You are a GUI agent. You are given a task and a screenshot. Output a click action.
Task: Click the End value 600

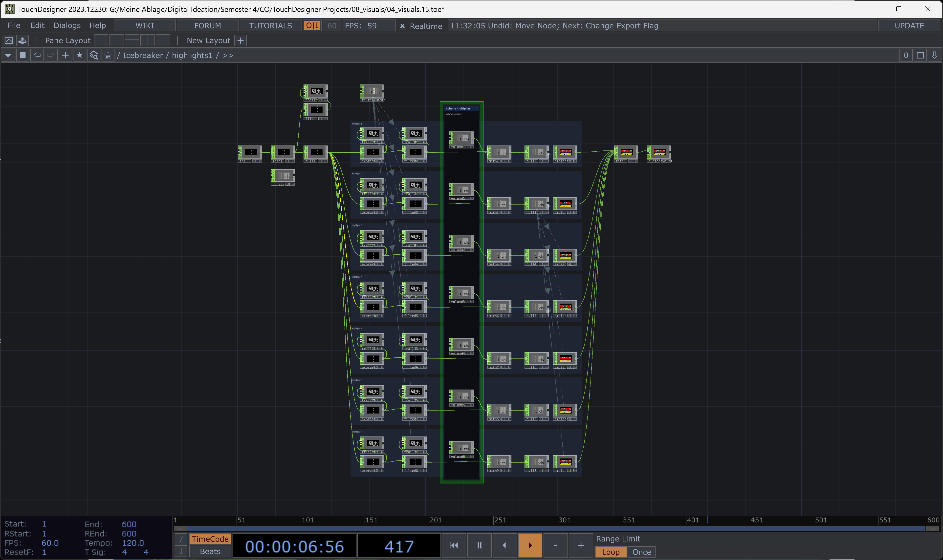coord(129,524)
